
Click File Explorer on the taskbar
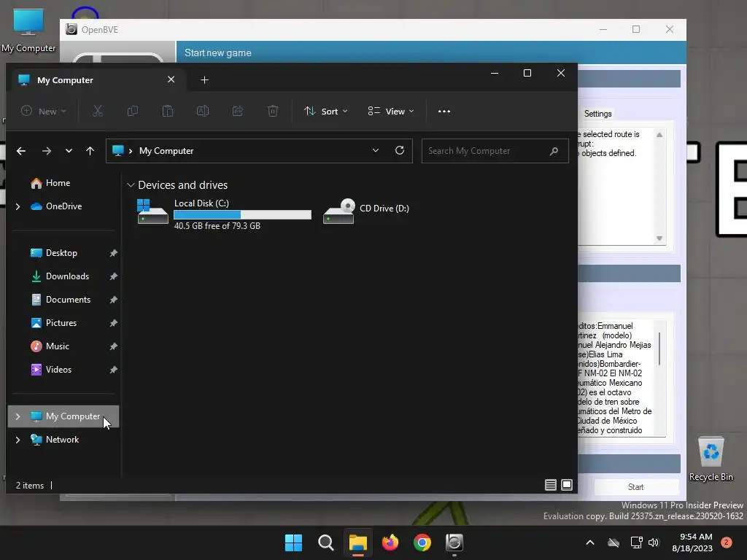pyautogui.click(x=357, y=542)
